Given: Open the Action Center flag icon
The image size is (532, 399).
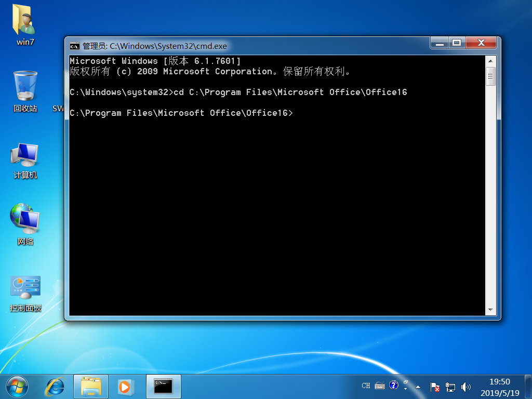Looking at the screenshot, I should point(435,387).
